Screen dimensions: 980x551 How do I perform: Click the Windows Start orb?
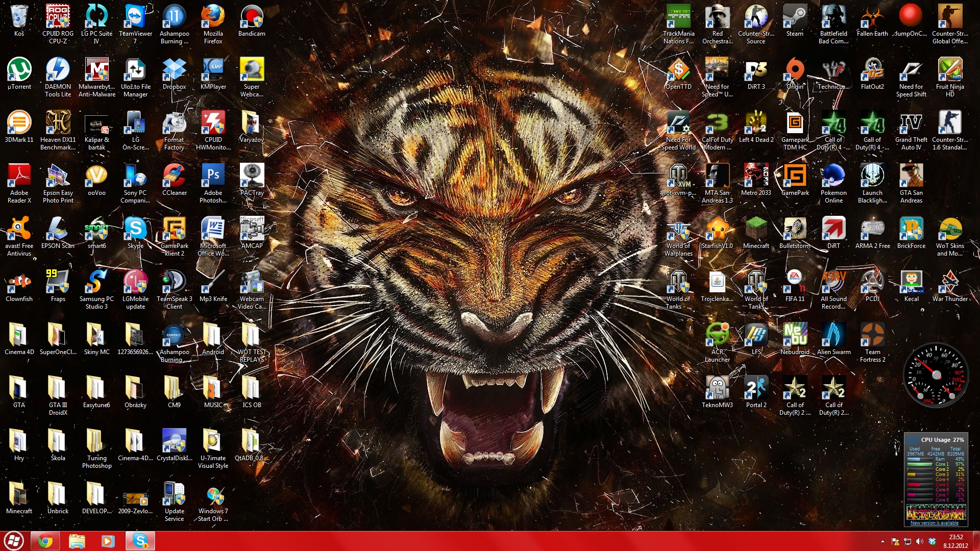point(14,541)
